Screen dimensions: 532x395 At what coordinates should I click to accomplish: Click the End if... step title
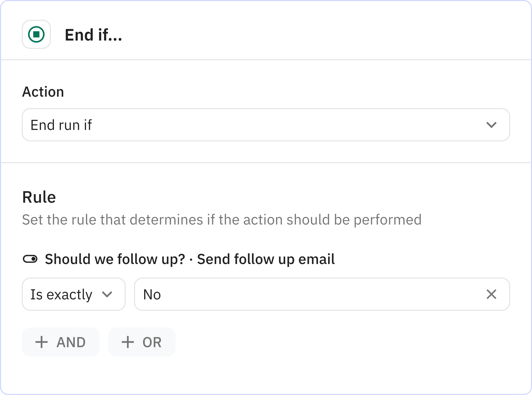[x=93, y=35]
